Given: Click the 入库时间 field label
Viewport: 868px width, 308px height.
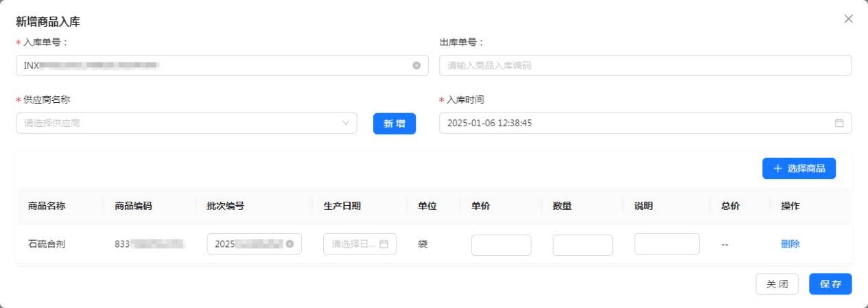Looking at the screenshot, I should coord(465,99).
